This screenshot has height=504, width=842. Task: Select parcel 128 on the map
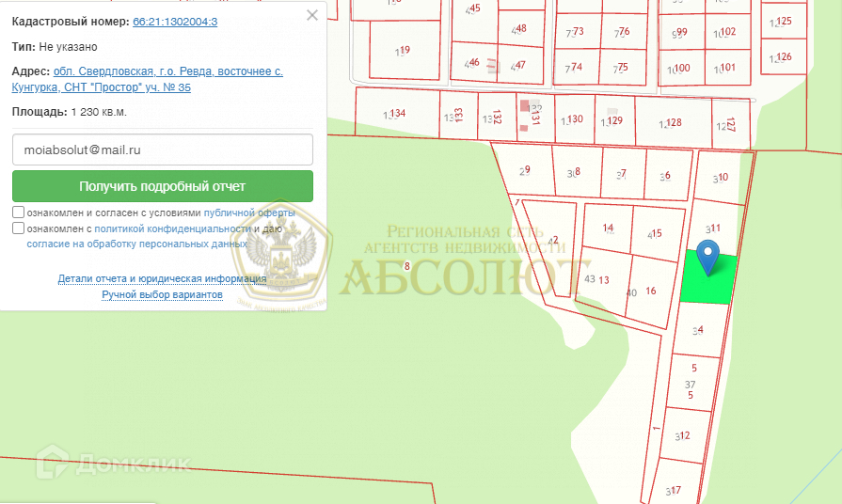[674, 123]
